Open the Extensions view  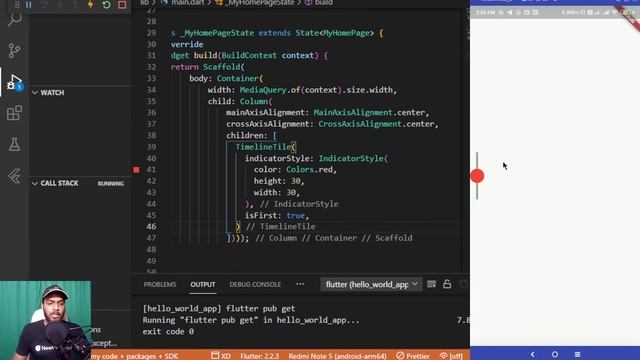click(14, 113)
